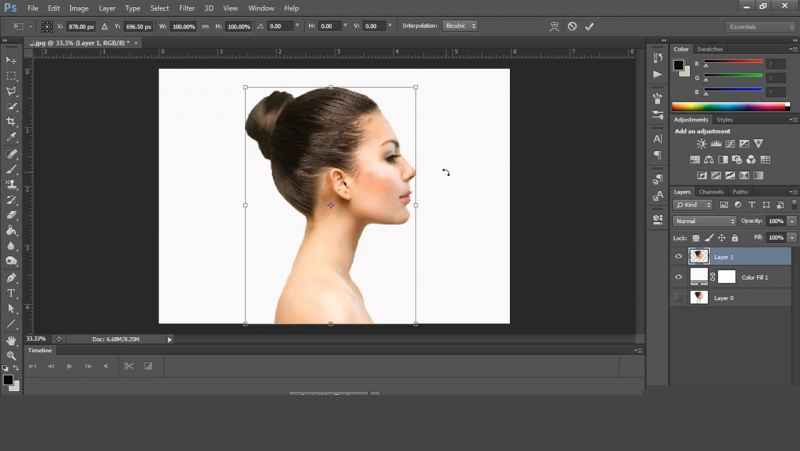
Task: Toggle visibility of Color Fill 1 layer
Action: click(678, 277)
